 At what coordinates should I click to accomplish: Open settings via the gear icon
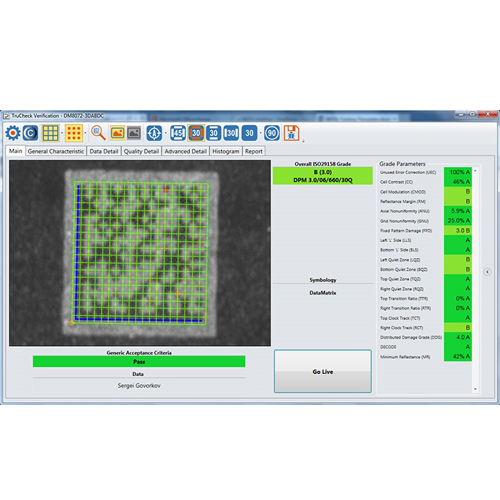(x=13, y=133)
